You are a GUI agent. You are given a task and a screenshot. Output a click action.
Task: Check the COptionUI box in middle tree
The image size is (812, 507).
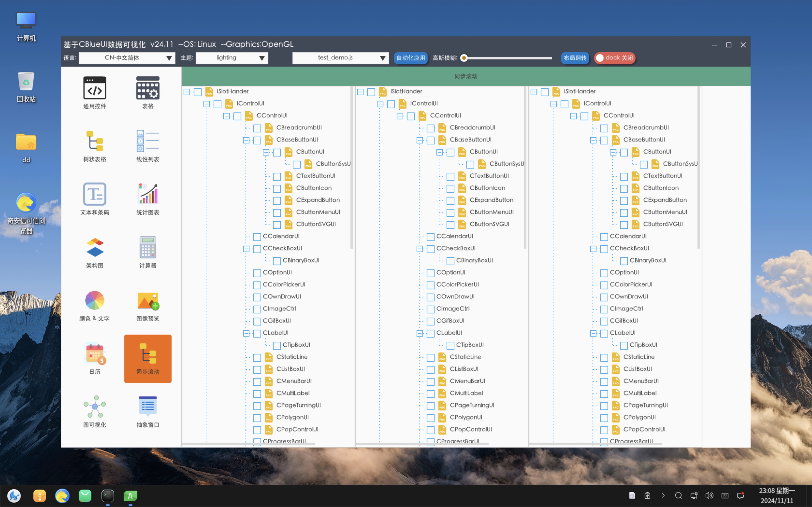[430, 273]
